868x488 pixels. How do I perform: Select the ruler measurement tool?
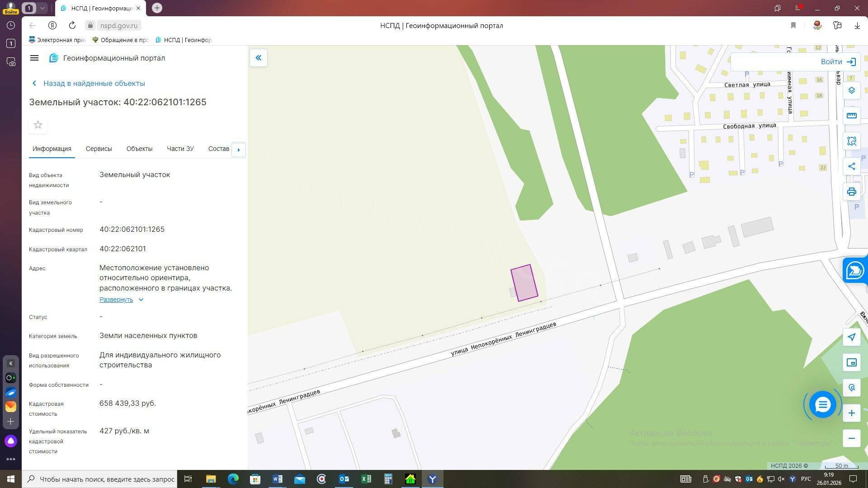tap(851, 116)
